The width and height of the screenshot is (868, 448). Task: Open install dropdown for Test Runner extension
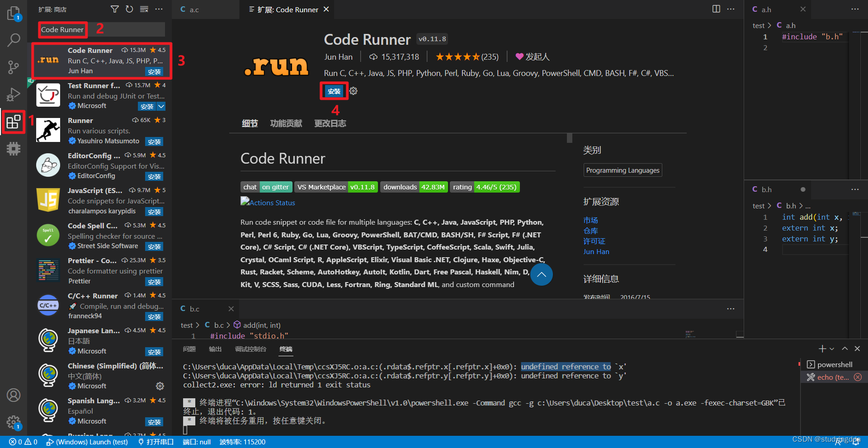tap(161, 106)
